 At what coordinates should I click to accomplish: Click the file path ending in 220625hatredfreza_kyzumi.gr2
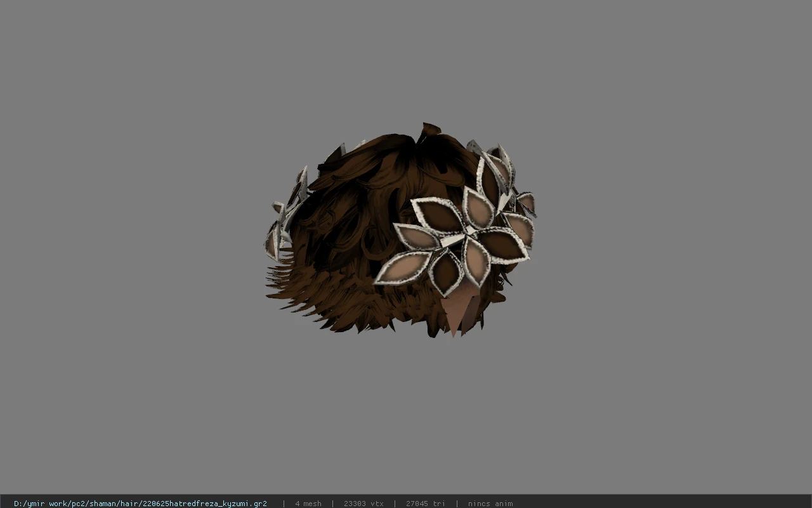pos(140,504)
